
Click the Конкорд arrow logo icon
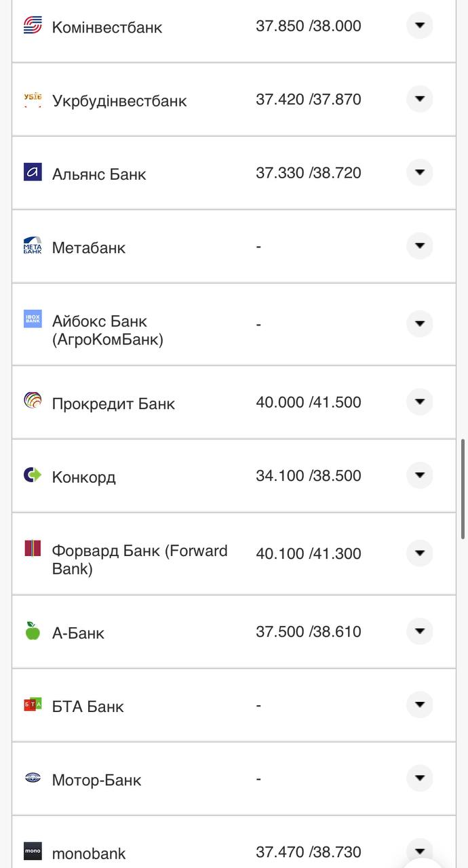click(33, 475)
